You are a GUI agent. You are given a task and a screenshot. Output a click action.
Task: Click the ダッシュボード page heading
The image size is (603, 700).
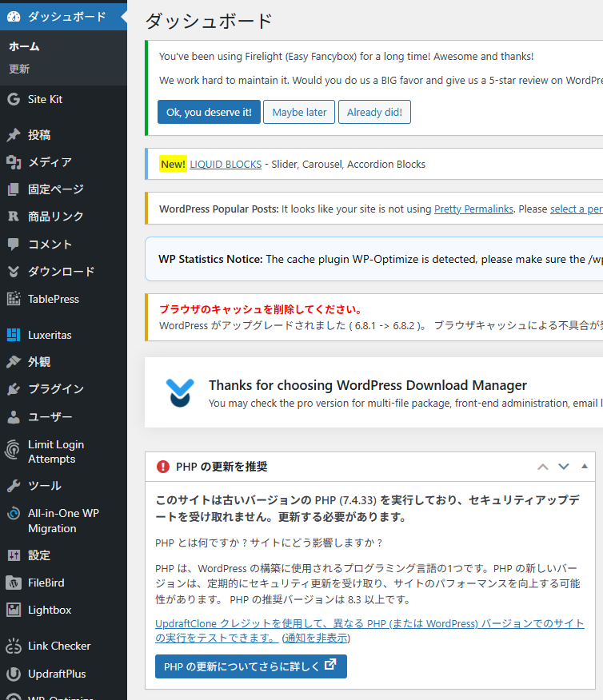[209, 21]
